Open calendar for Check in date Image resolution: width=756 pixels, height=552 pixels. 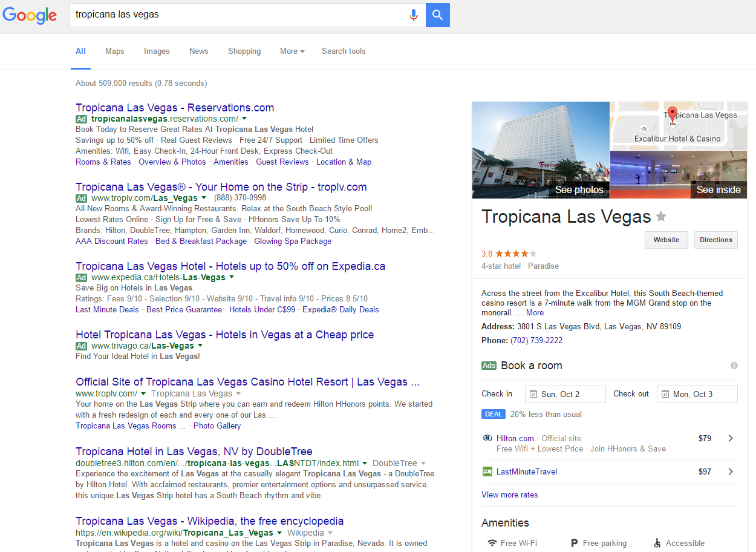pos(565,394)
